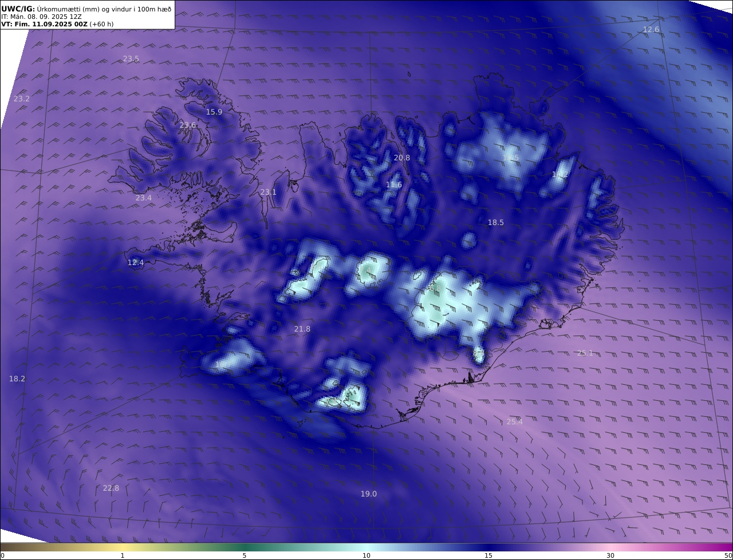Click the '(+60 h)' forecast offset text
The width and height of the screenshot is (733, 560).
pos(101,25)
